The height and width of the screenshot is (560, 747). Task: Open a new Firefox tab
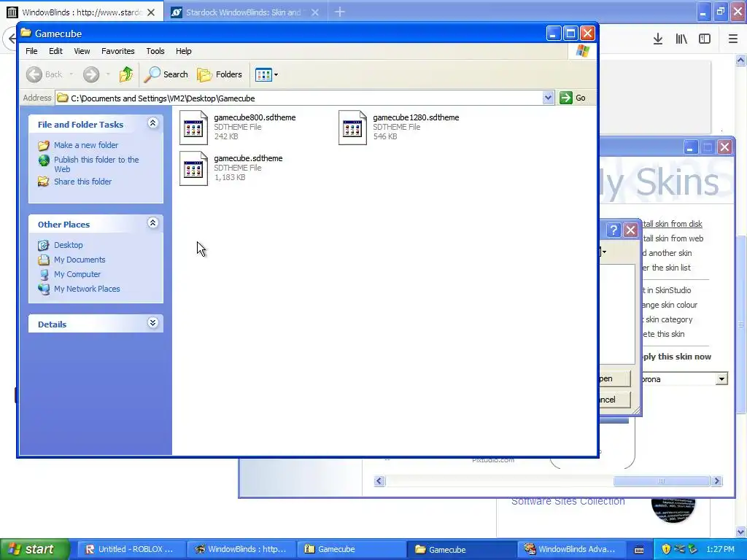tap(340, 12)
